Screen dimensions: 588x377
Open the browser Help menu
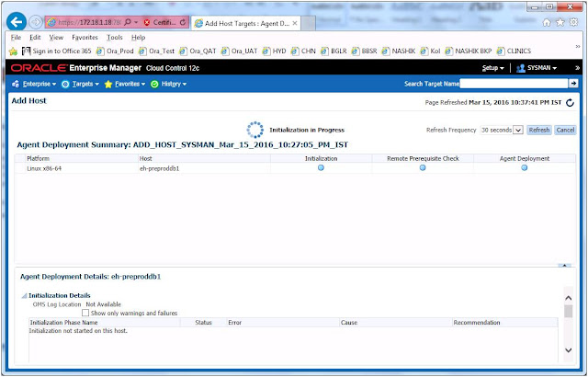(138, 38)
